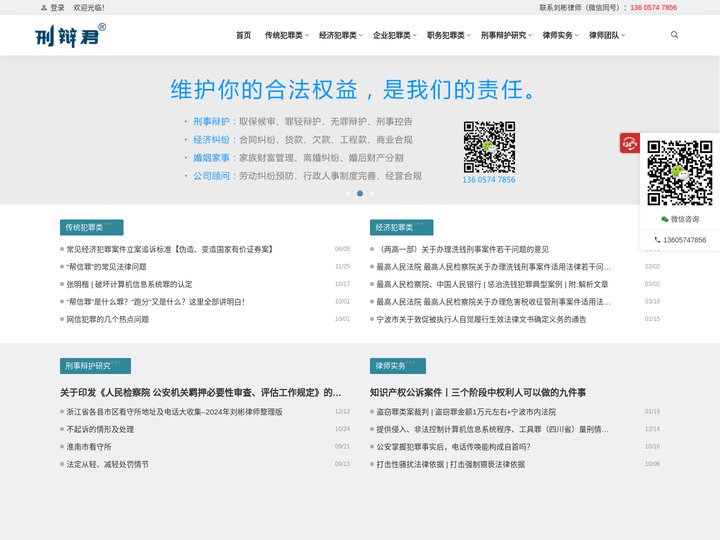Open the 传统犯罪类 section heading
Viewport: 720px width, 540px height.
pos(91,227)
